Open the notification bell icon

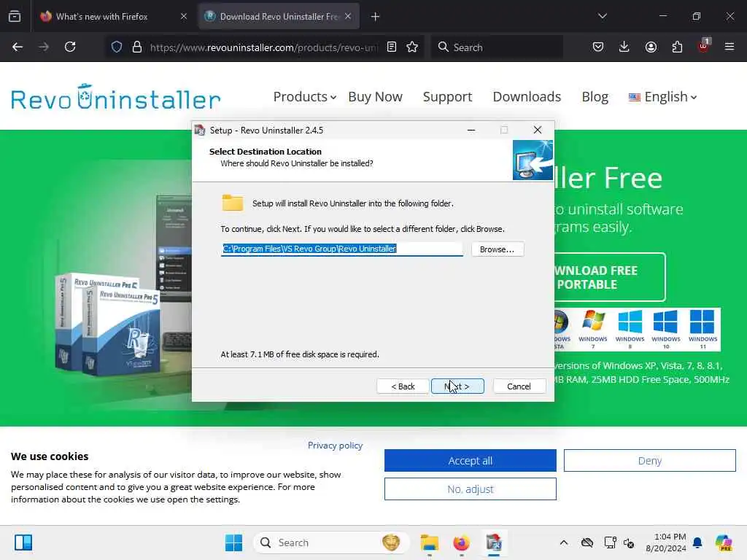click(697, 542)
